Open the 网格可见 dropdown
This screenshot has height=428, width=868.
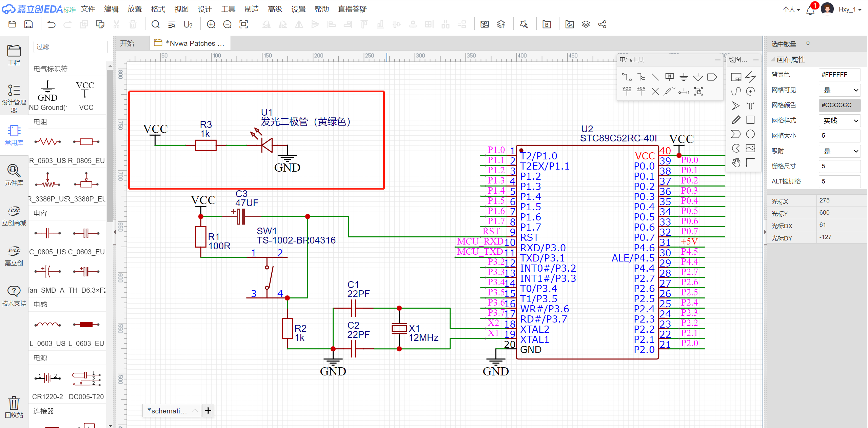coord(840,90)
